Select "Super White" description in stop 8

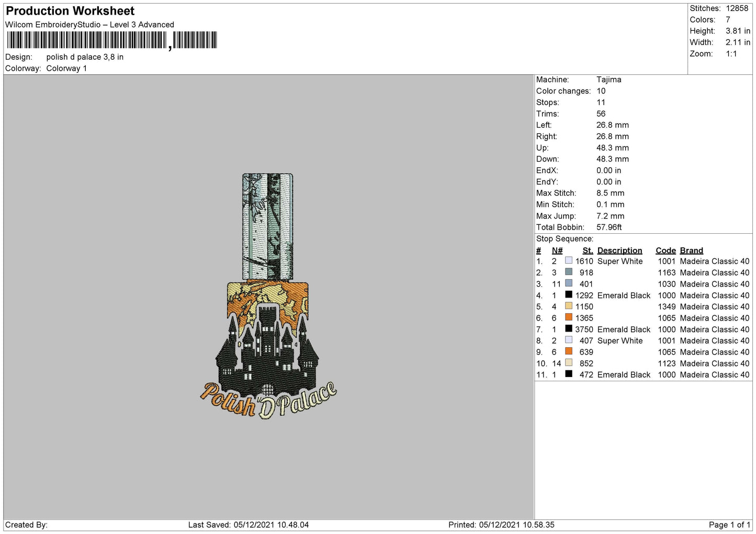[x=620, y=340]
